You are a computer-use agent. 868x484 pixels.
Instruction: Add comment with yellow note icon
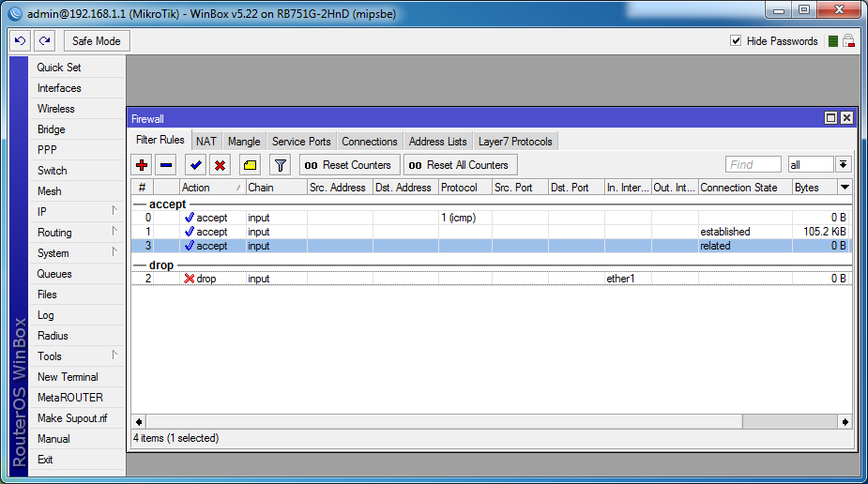[x=250, y=165]
